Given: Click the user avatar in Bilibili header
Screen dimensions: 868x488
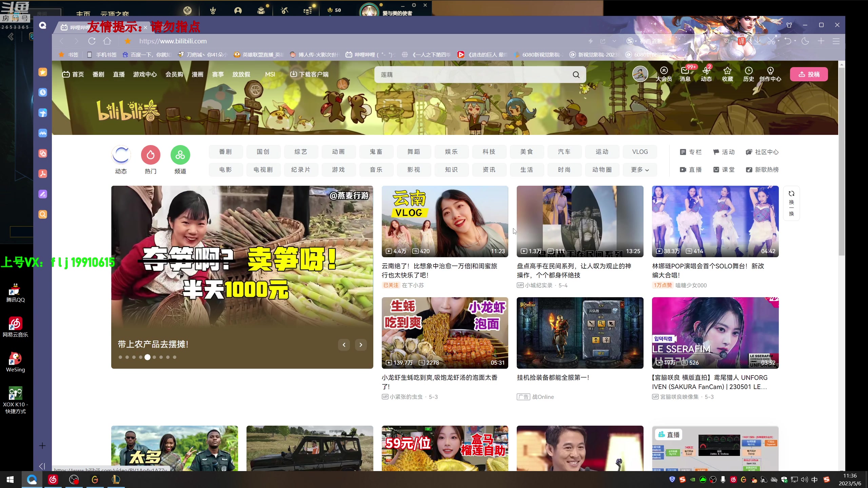Looking at the screenshot, I should pos(640,74).
